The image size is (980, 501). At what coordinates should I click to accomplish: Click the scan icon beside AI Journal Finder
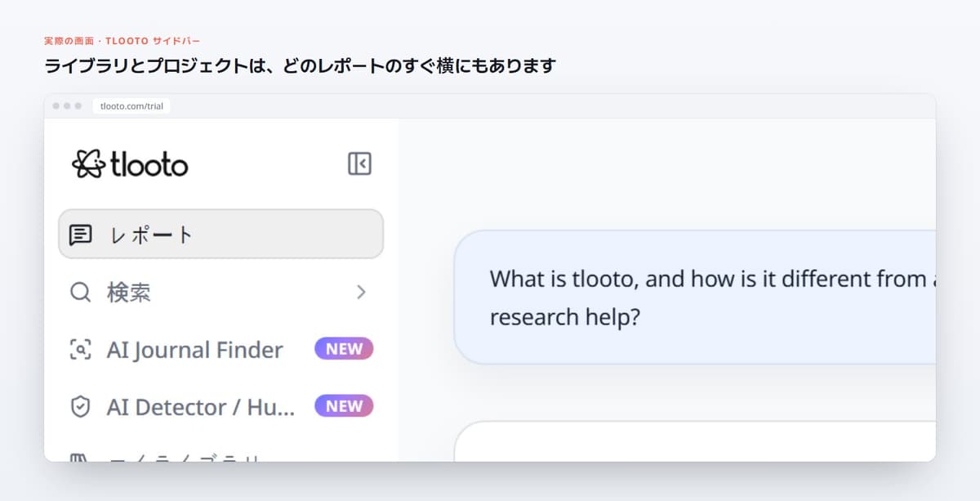click(x=80, y=350)
